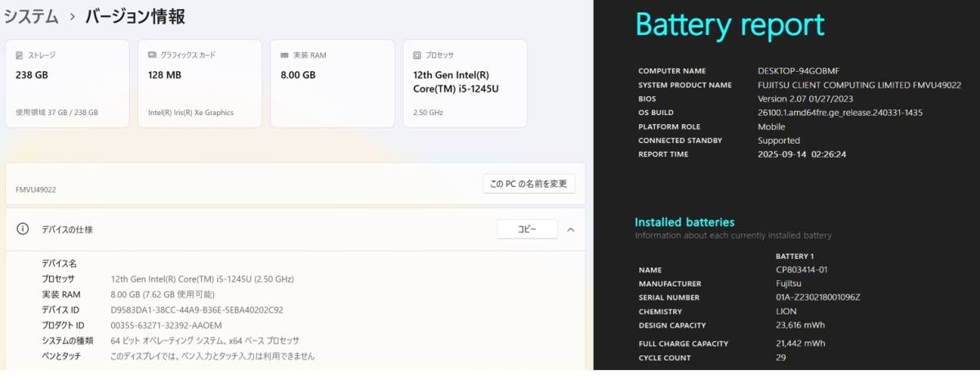Click the デバイス名 row label

59,264
